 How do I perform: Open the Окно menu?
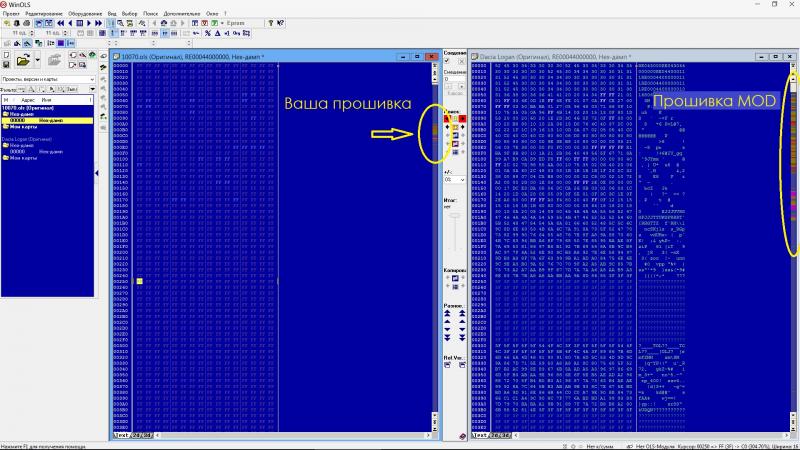click(212, 14)
